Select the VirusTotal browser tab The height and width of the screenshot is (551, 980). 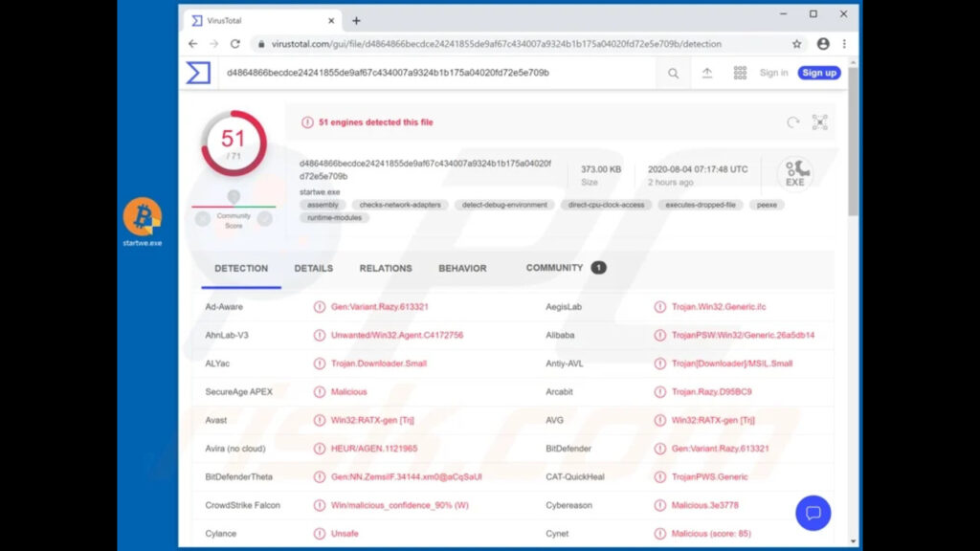262,21
